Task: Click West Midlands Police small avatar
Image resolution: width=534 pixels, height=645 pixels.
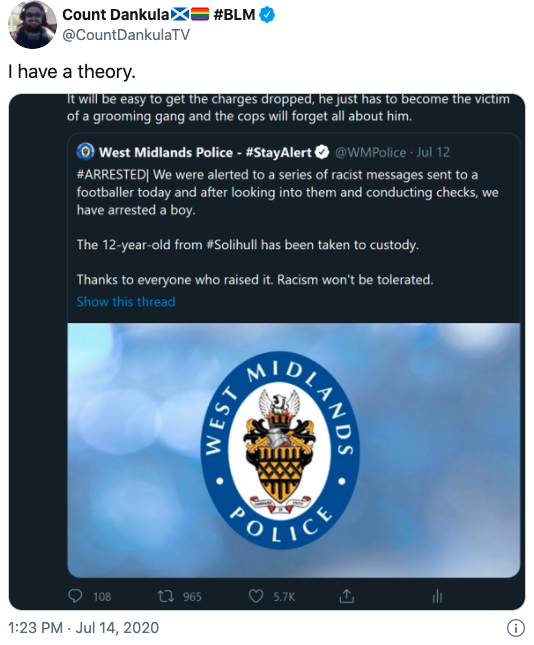Action: click(86, 152)
